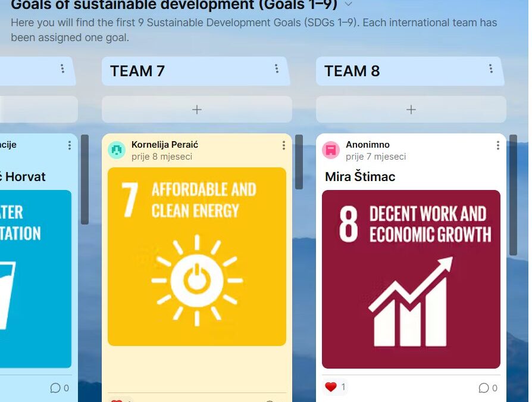The height and width of the screenshot is (402, 532).
Task: Open the TEAM 8 section options menu
Action: [x=491, y=69]
